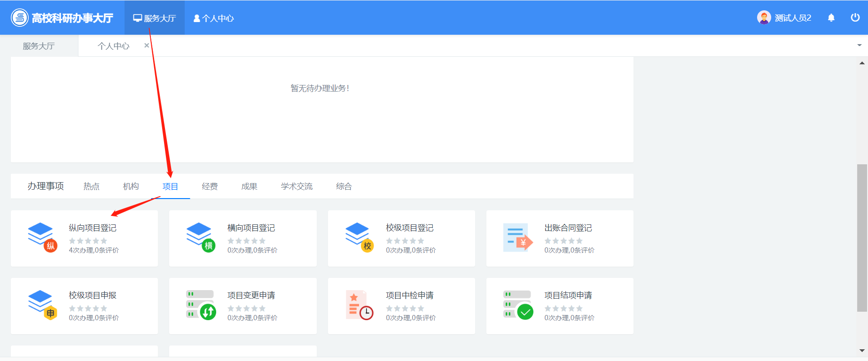868x361 pixels.
Task: Click the 项目中检申请 clock icon
Action: coord(366,313)
